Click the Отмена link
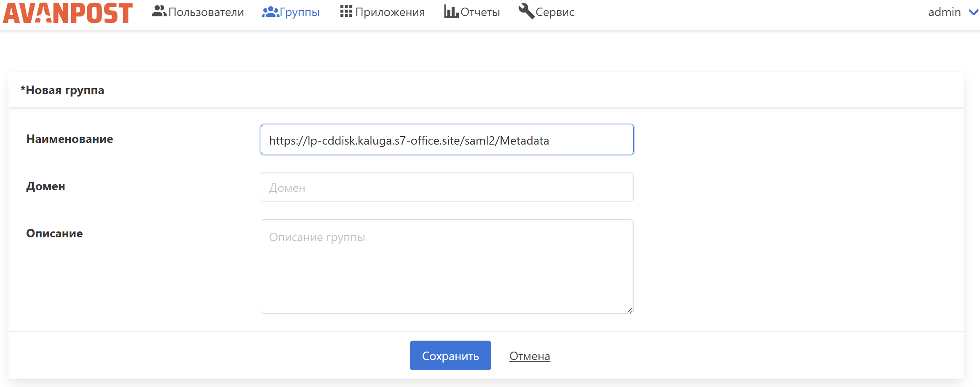This screenshot has width=980, height=387. click(x=530, y=356)
